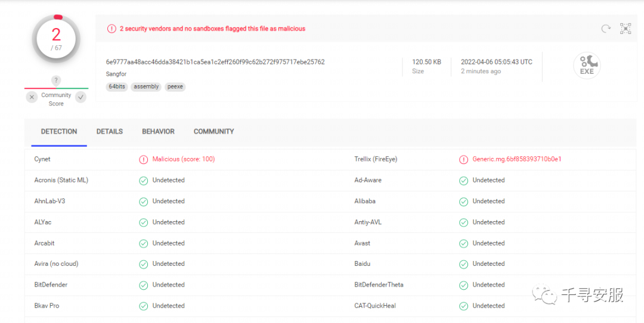Click the Baidu undetected check icon
Viewport: 644px width, 323px height.
pyautogui.click(x=463, y=265)
